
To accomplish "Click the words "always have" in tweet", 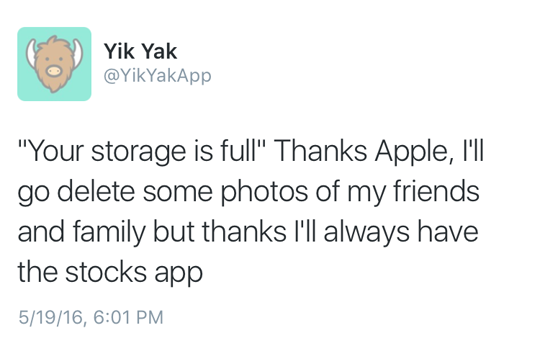I will (x=401, y=232).
